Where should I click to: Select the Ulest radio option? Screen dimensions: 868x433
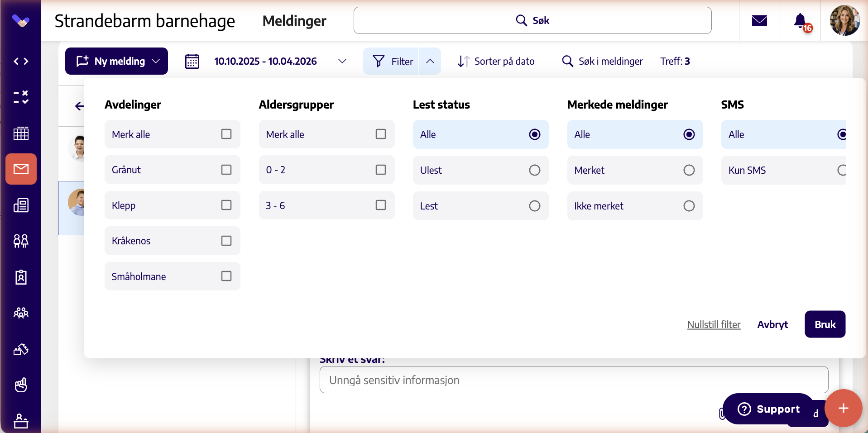(480, 170)
